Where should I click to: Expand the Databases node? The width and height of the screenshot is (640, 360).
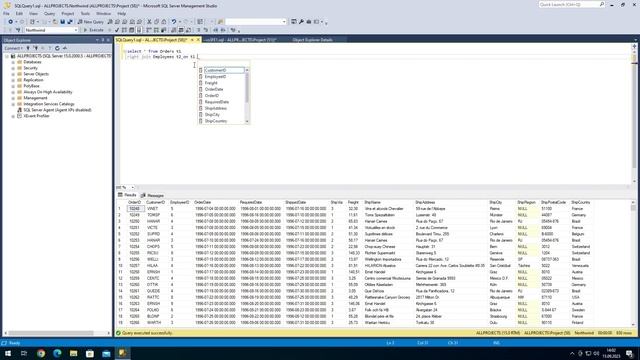pos(13,62)
